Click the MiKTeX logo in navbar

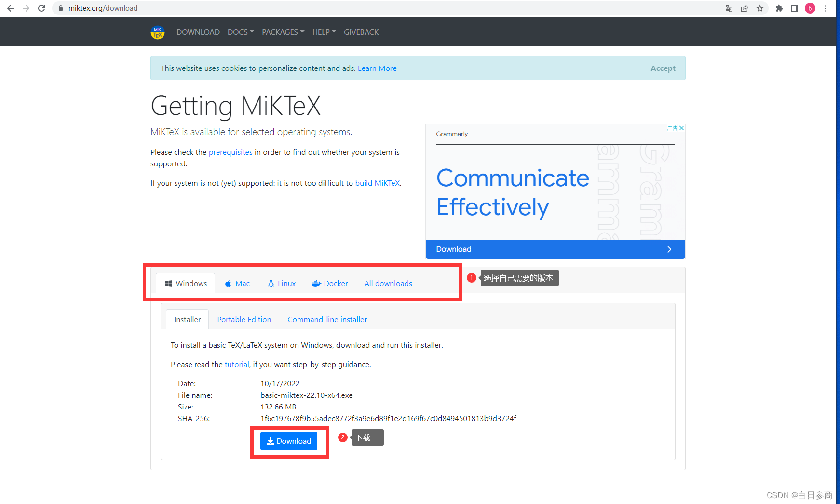[x=158, y=32]
